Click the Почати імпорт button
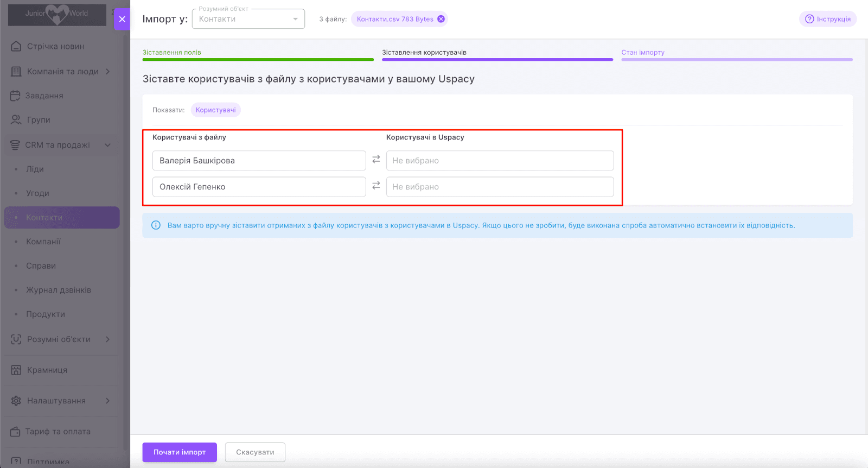Image resolution: width=868 pixels, height=468 pixels. tap(180, 452)
